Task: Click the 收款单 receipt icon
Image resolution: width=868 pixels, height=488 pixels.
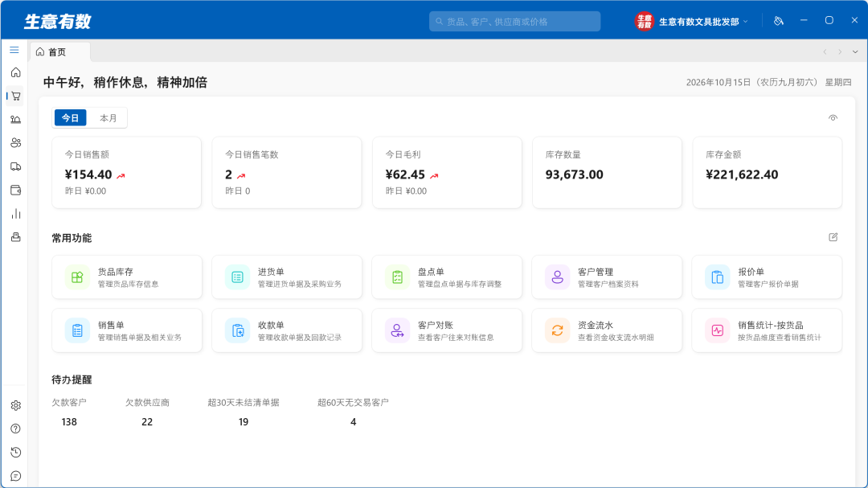Action: (237, 330)
